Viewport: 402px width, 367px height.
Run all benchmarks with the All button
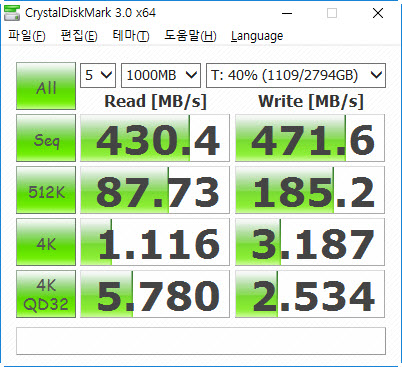click(46, 86)
